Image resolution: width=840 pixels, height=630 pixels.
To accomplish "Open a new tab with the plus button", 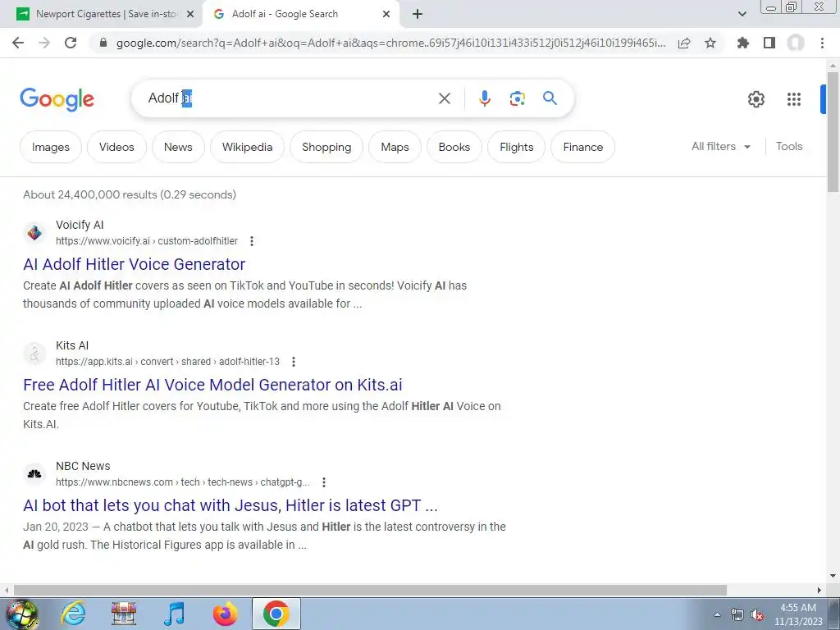I will click(x=418, y=14).
